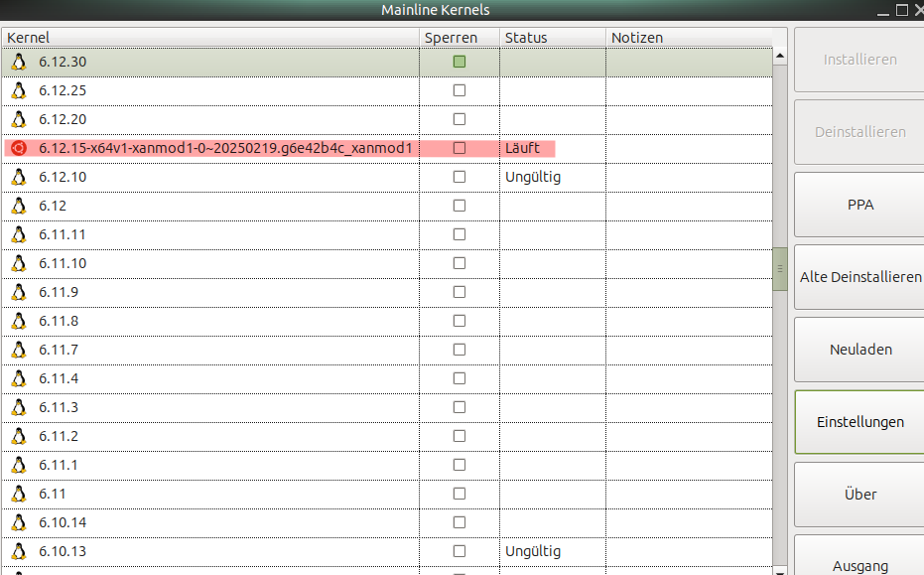Select the kernel version text 6.11.1
924x575 pixels.
pos(59,466)
